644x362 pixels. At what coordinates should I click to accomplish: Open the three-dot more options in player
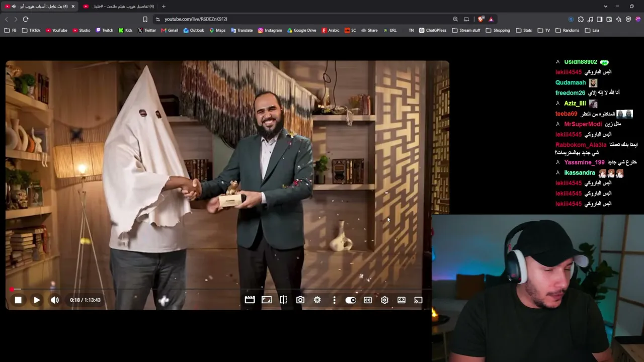[x=334, y=300]
